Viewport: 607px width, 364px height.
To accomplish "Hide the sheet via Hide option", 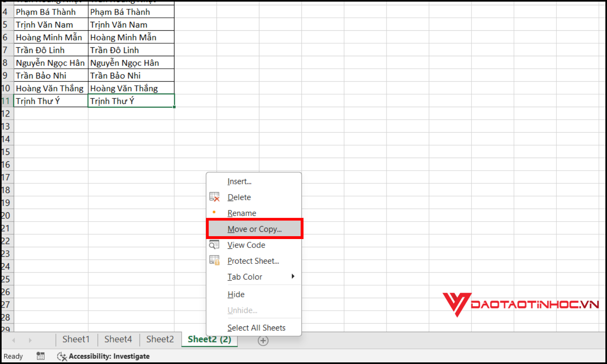I will (236, 294).
